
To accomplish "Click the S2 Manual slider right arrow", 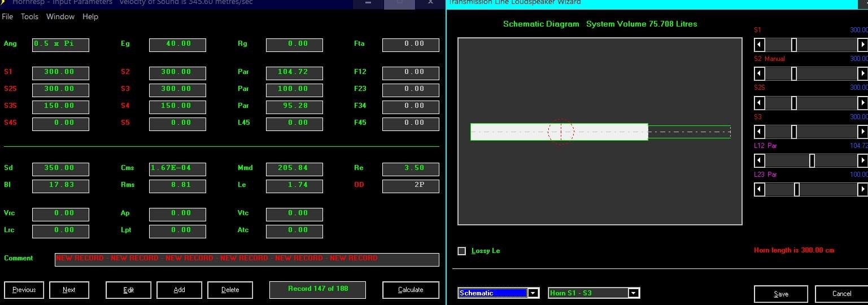I will (862, 73).
